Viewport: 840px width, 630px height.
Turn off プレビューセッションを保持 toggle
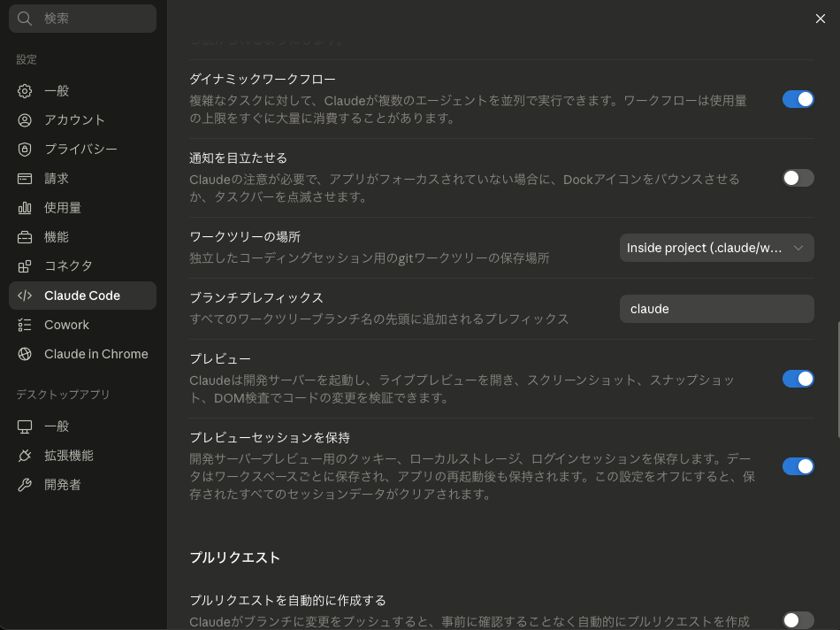(x=798, y=466)
